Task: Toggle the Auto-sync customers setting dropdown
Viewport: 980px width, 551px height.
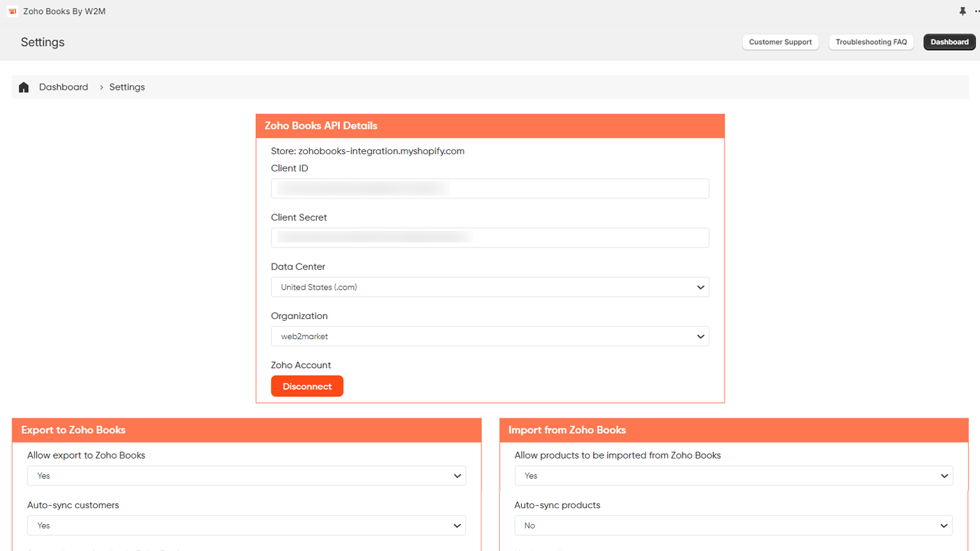Action: click(246, 526)
